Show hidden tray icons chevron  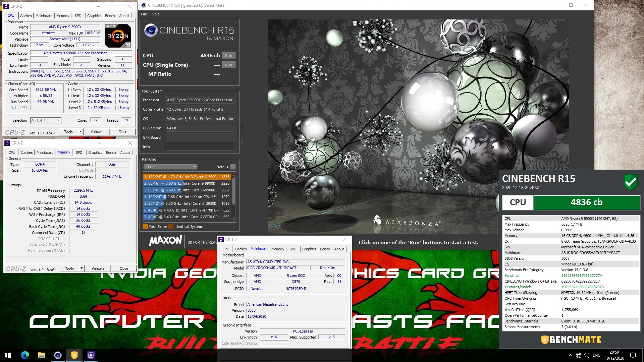570,355
